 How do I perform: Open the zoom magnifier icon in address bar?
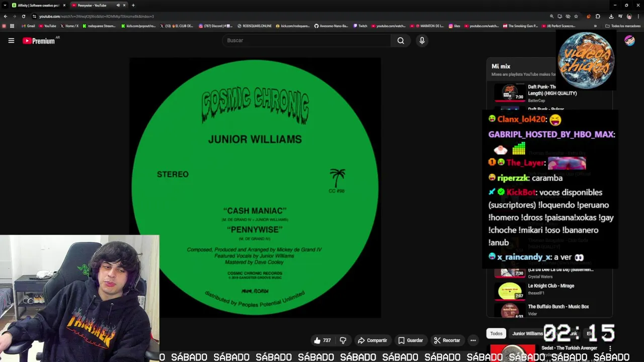click(551, 16)
